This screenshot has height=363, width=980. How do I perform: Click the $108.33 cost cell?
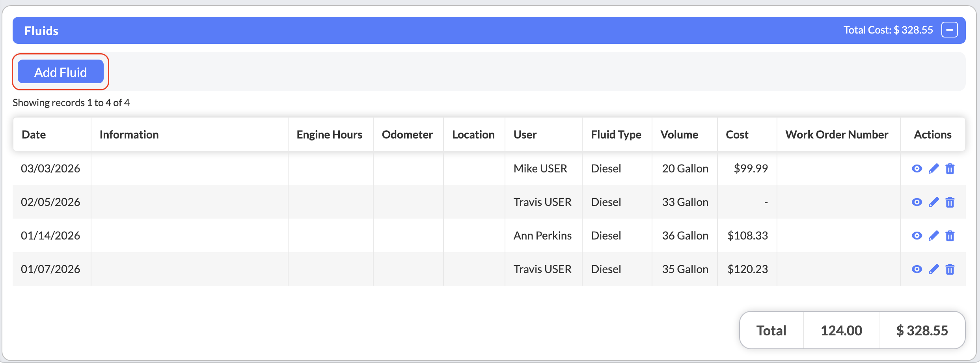(748, 236)
